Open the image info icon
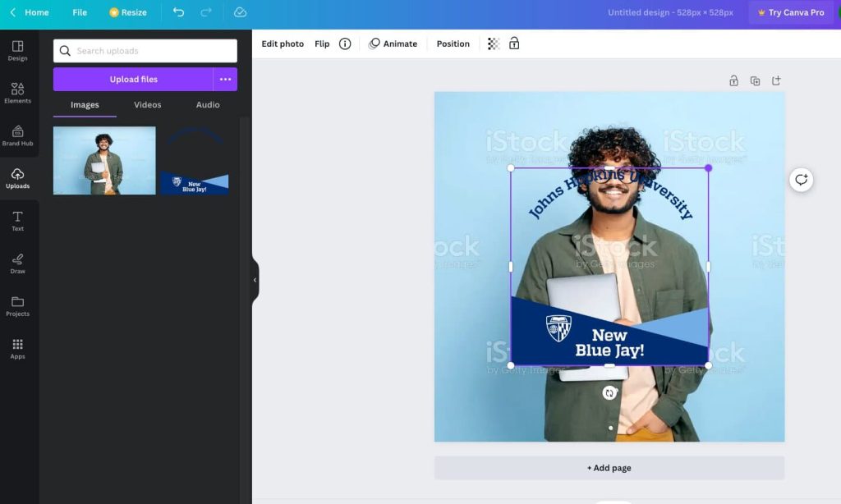This screenshot has width=841, height=504. [345, 44]
